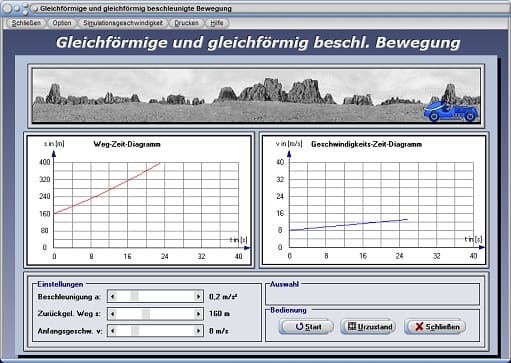The width and height of the screenshot is (511, 363).
Task: Click the Geschwindigkeits-Zeit-Diagramm title
Action: click(366, 144)
